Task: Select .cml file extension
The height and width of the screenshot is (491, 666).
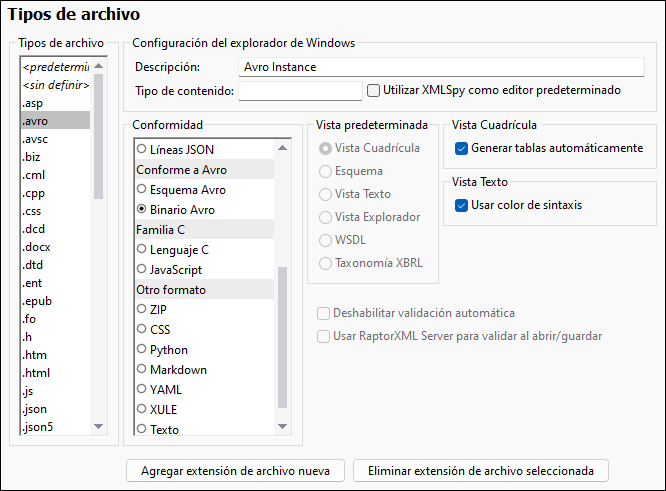Action: coord(56,175)
